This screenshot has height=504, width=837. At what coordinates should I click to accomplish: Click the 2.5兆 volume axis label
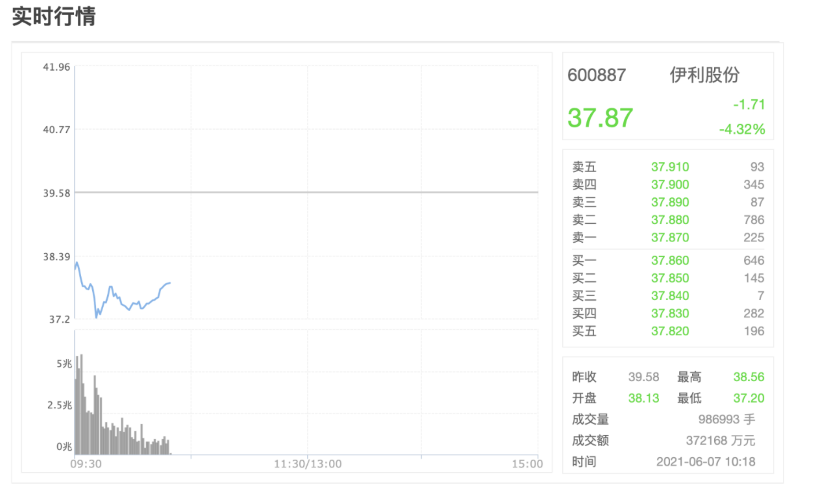click(60, 405)
